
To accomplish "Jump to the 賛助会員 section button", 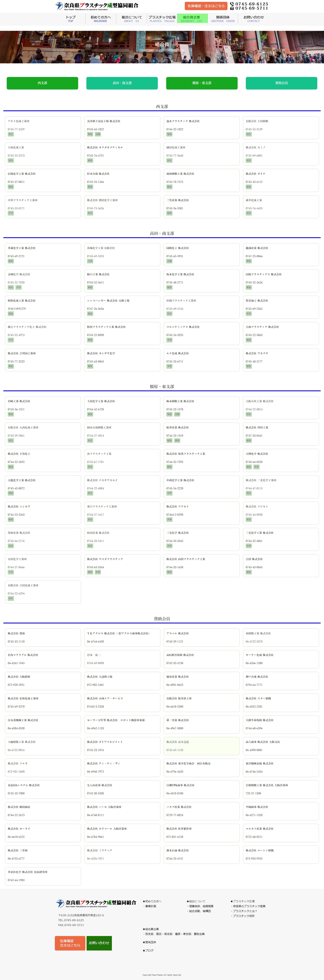I will point(281,83).
